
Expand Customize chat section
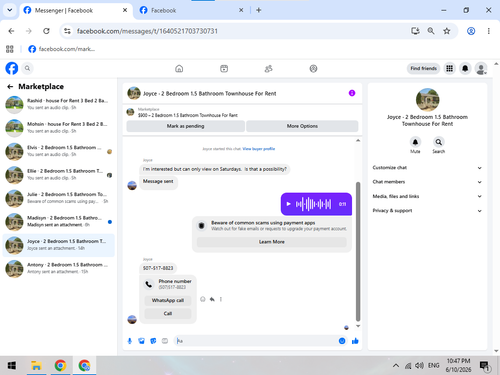(427, 168)
